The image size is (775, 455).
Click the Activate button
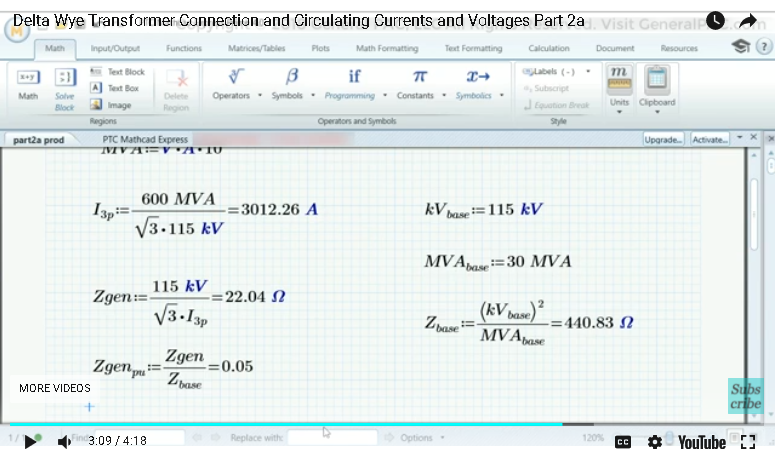click(710, 139)
